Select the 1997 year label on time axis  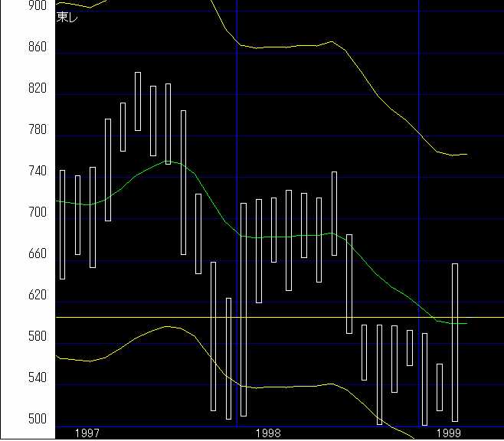pos(87,433)
